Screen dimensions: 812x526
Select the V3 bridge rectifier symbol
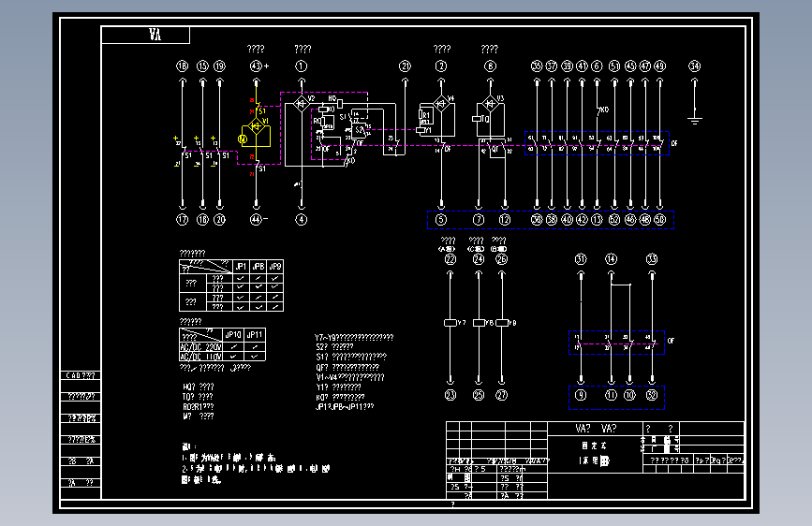tap(490, 104)
